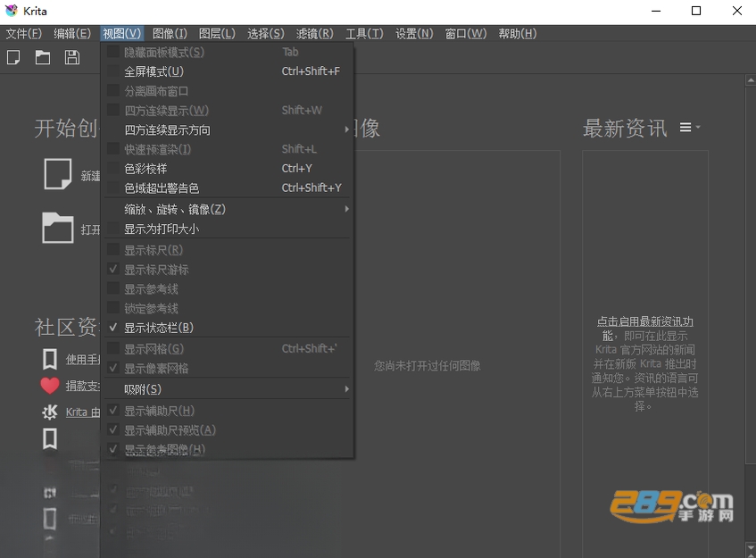Click scrollbar down arrow at bottom right
This screenshot has width=756, height=558.
(751, 548)
